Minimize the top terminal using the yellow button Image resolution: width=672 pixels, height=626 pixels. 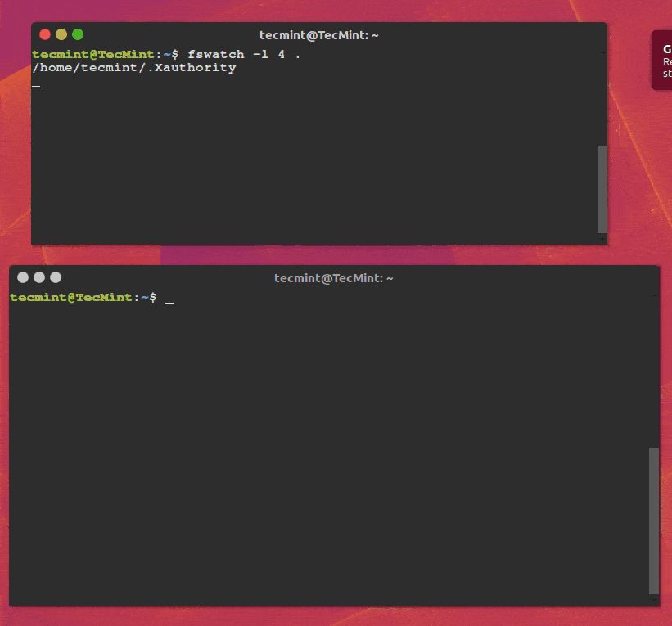coord(61,34)
